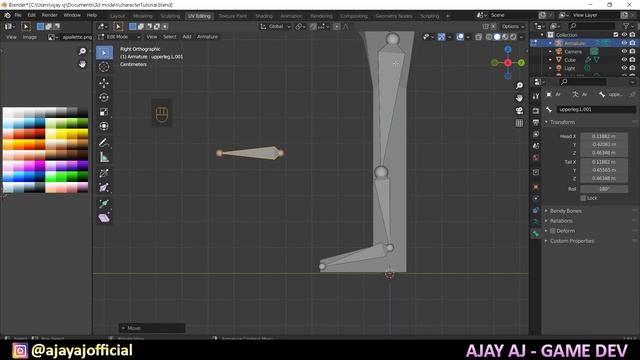The height and width of the screenshot is (360, 640).
Task: Toggle X-ray display in viewport header
Action: click(479, 37)
